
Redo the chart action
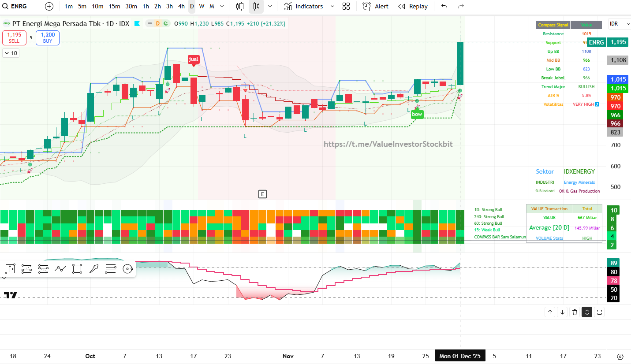tap(461, 6)
